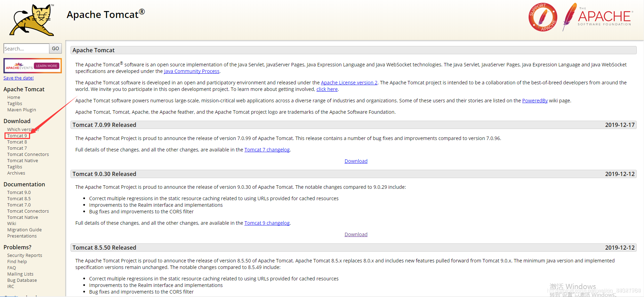Screen dimensions: 644x297
Task: Click the Tomcat 9.0.30 Released heading
Action: (104, 174)
